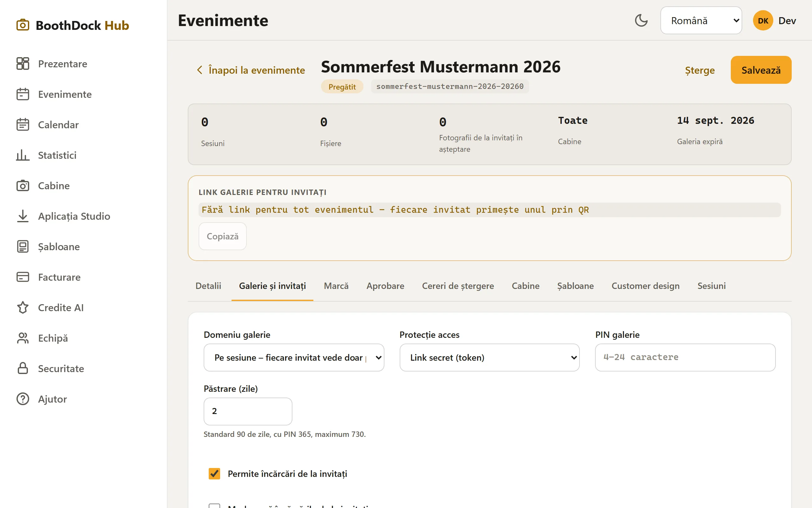Image resolution: width=812 pixels, height=508 pixels.
Task: Select the Galerie și invitați tab
Action: (x=272, y=286)
